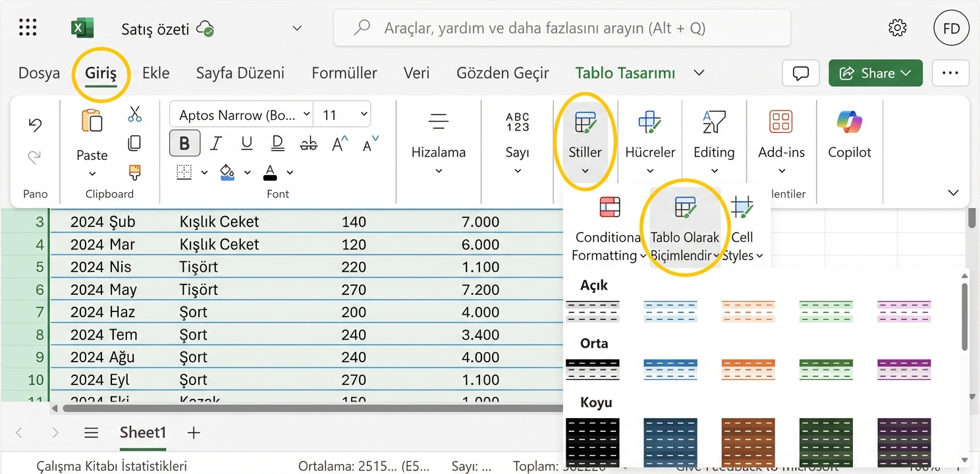
Task: Switch to the Formüller ribbon tab
Action: [344, 73]
